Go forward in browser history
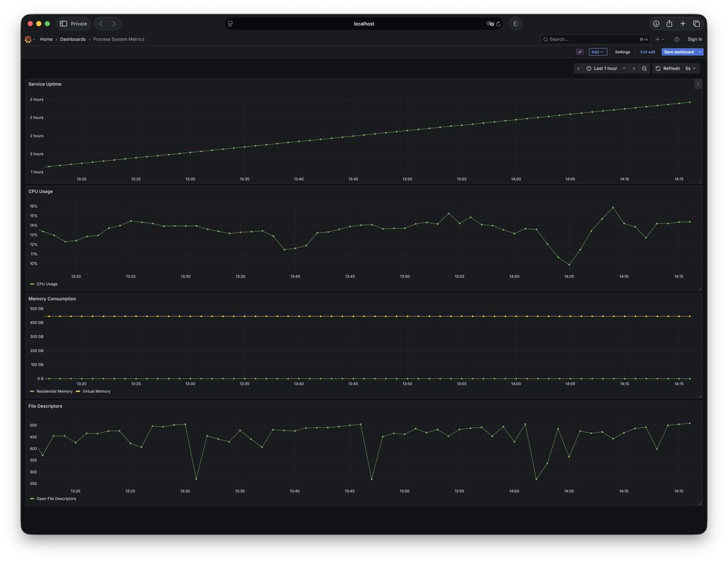This screenshot has width=728, height=562. point(113,24)
